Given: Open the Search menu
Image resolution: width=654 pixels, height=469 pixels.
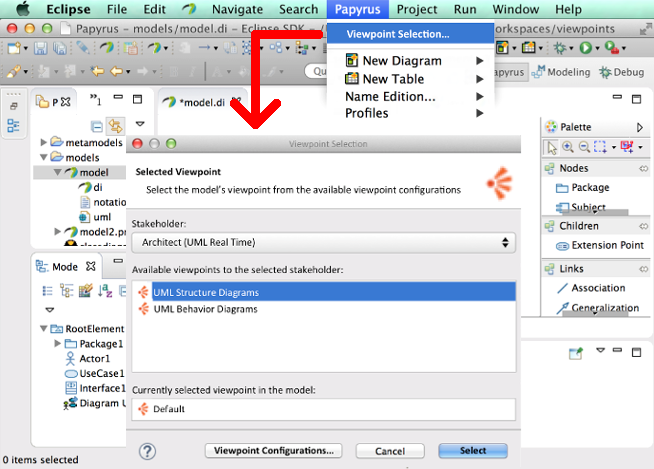Looking at the screenshot, I should tap(298, 9).
